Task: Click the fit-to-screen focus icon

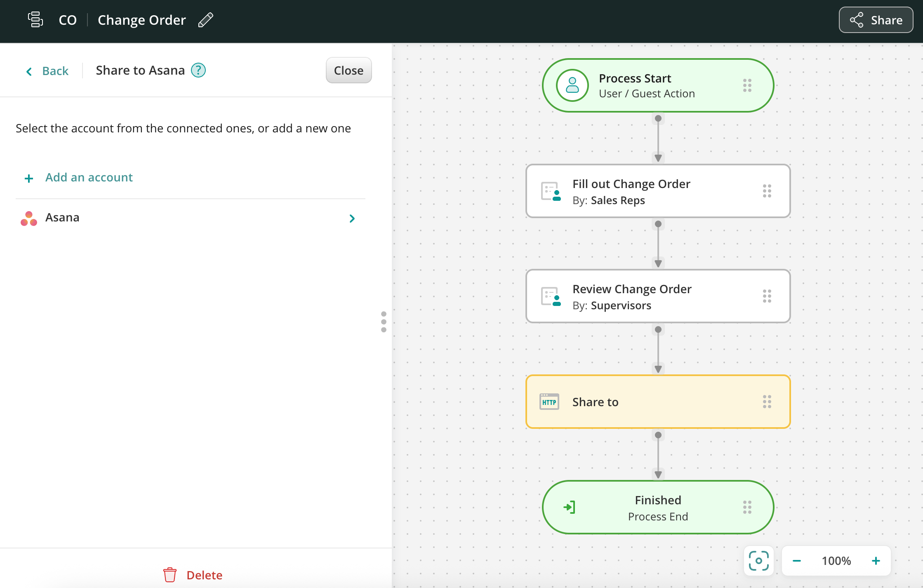Action: point(758,561)
